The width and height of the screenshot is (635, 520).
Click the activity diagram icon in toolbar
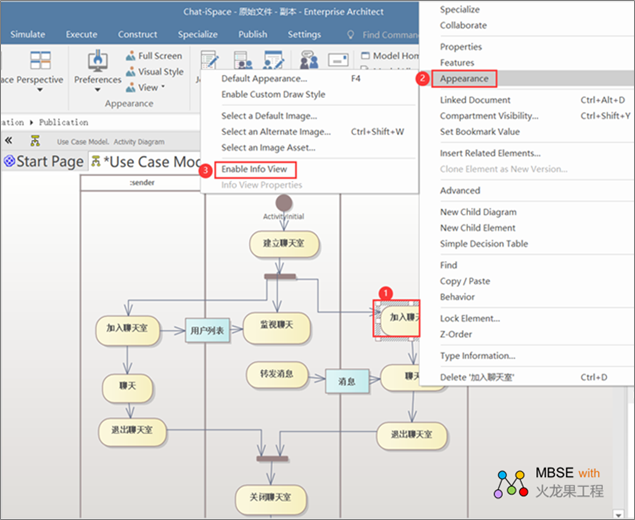click(35, 141)
